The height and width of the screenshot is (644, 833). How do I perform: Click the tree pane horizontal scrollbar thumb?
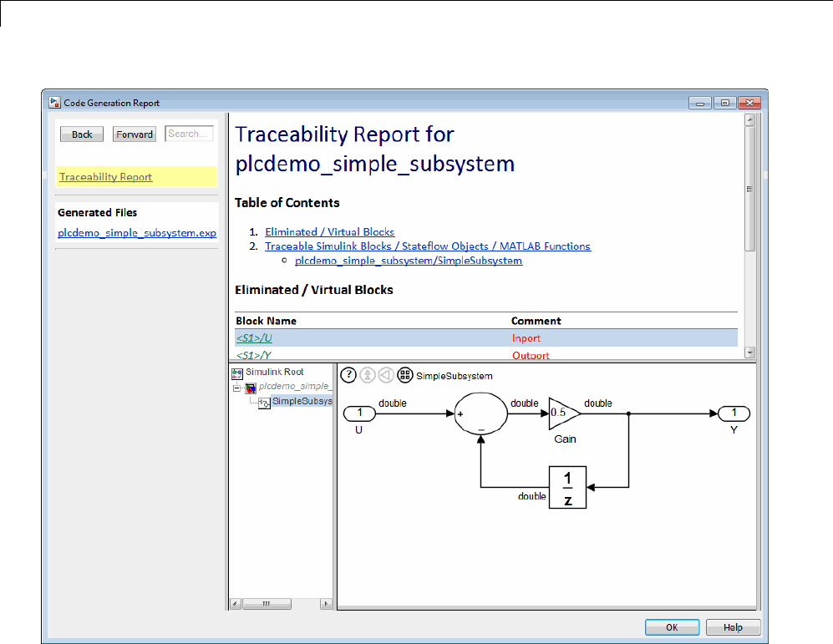267,604
